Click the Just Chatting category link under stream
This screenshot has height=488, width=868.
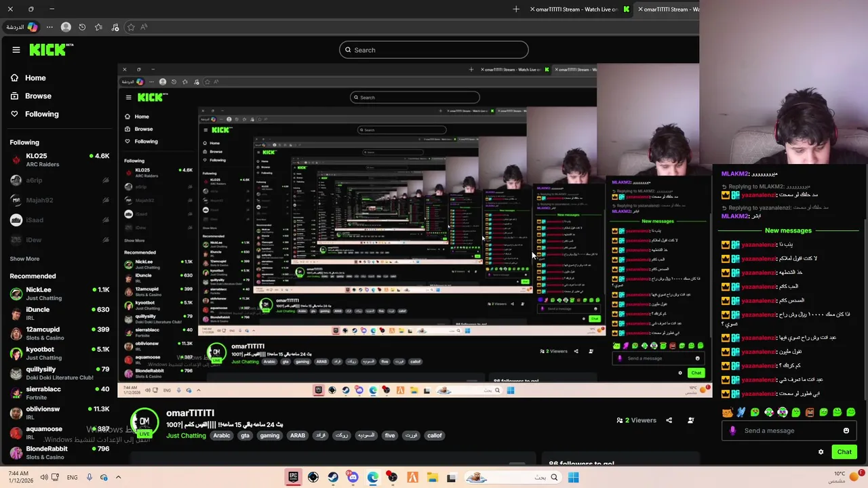click(186, 436)
